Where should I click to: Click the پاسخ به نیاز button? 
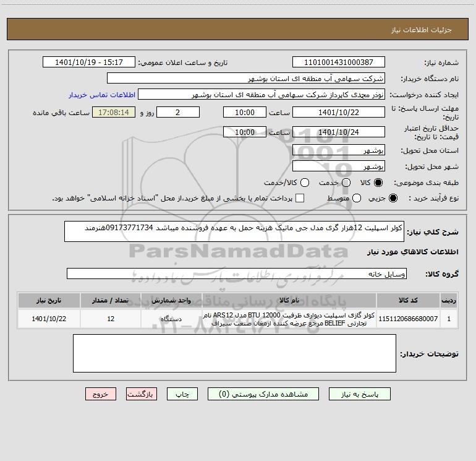[x=359, y=394]
